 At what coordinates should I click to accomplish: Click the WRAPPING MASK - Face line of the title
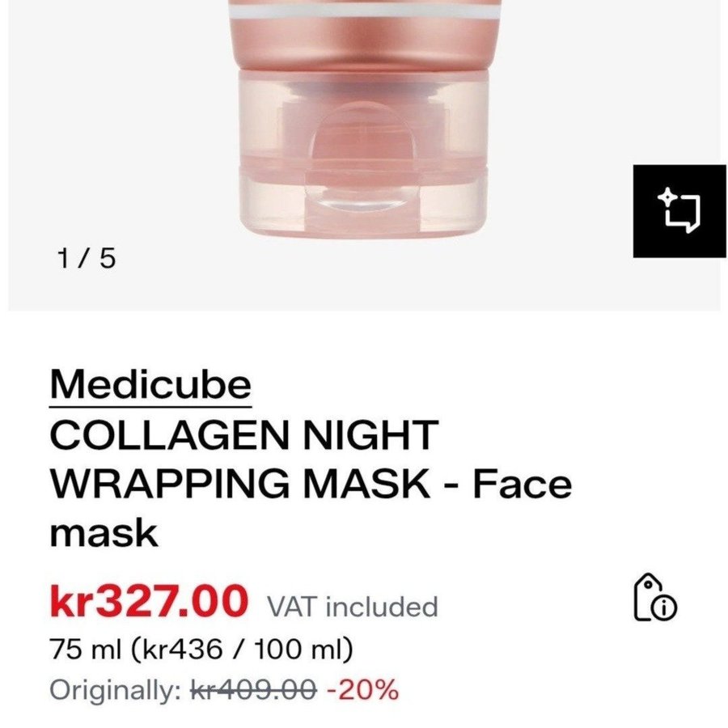pyautogui.click(x=311, y=485)
